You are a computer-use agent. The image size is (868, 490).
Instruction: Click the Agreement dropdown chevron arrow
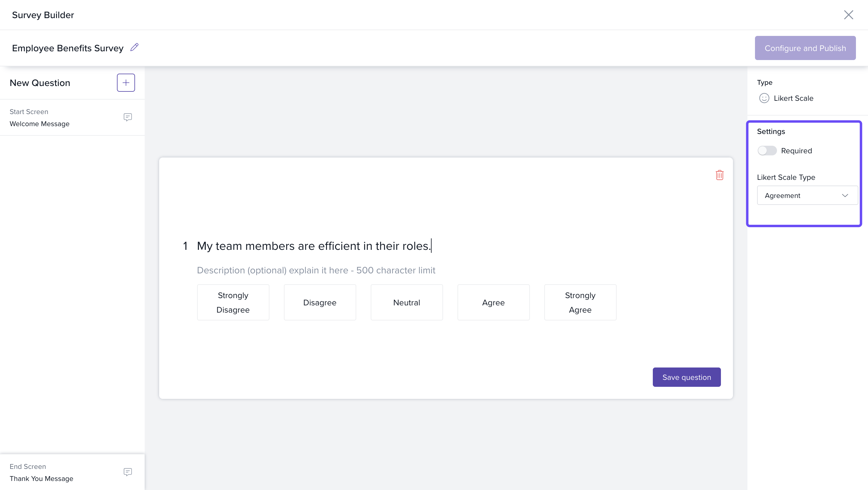point(844,195)
